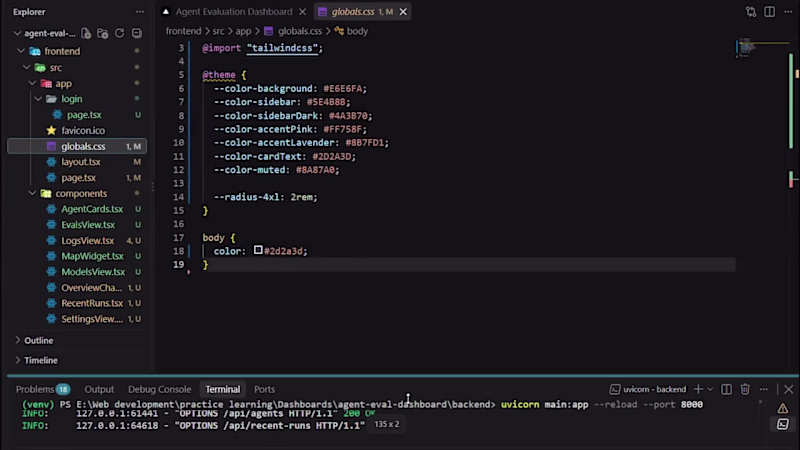Close the bottom panel
Screen dimensions: 800x450
(x=788, y=389)
